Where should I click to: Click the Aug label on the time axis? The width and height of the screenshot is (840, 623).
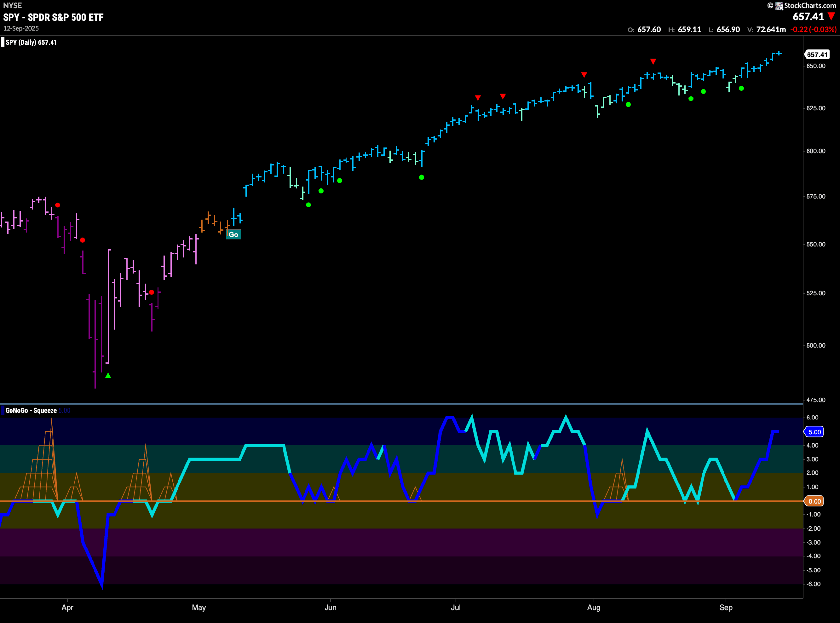[594, 607]
